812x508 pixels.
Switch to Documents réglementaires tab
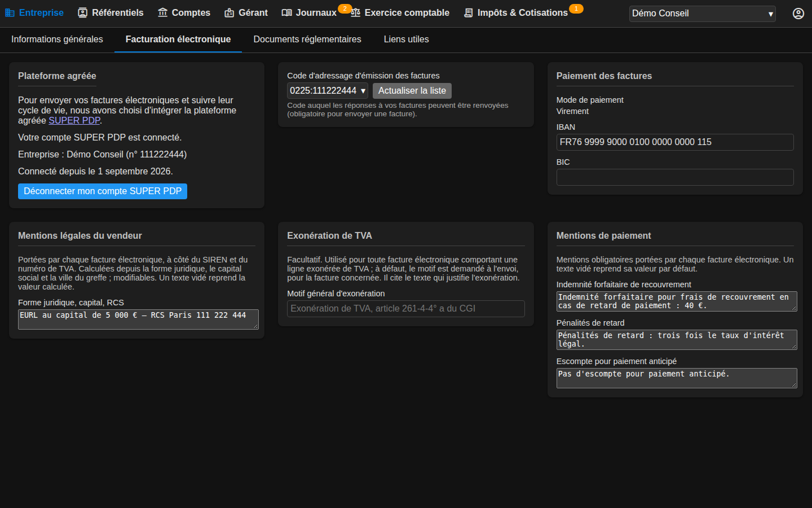click(x=307, y=40)
